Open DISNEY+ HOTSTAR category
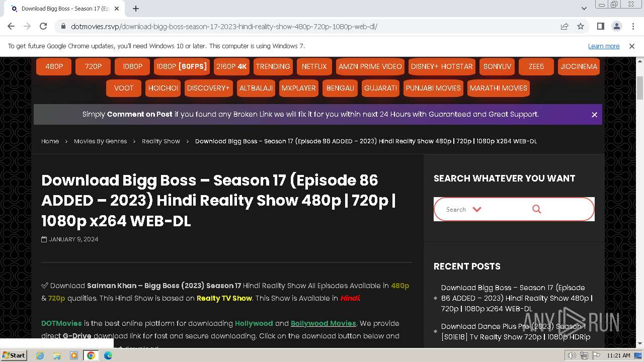The width and height of the screenshot is (644, 362). pos(442,66)
